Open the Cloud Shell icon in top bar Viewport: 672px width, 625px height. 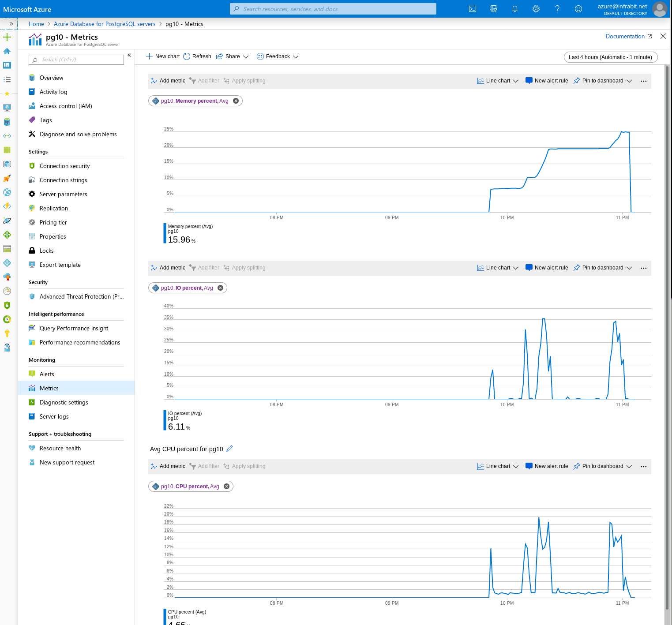(x=472, y=9)
